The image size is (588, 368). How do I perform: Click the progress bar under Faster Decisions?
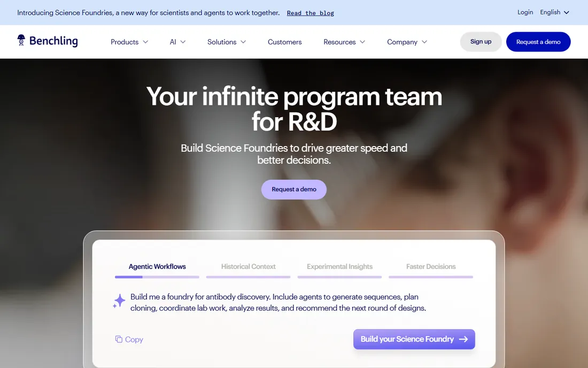[431, 277]
